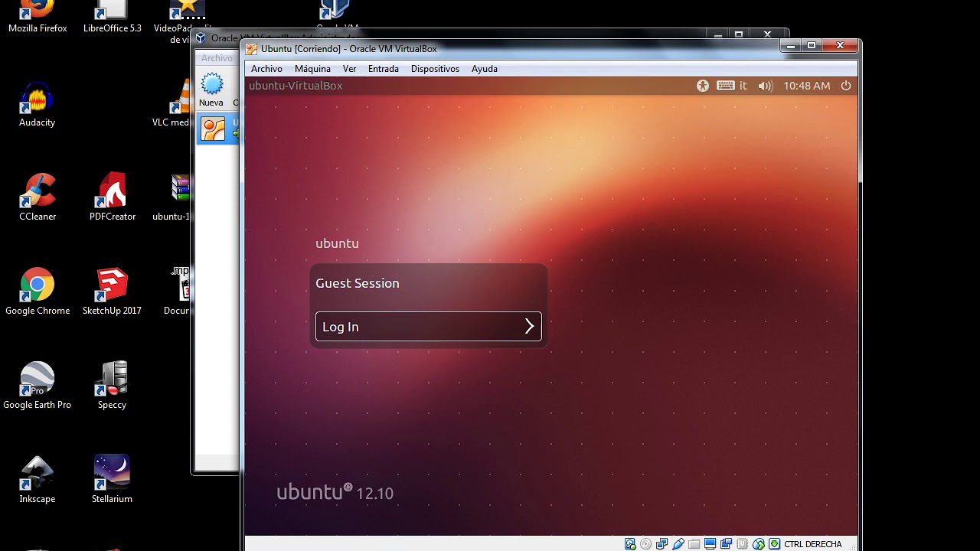Open Inkscape desktop shortcut
Image resolution: width=980 pixels, height=551 pixels.
click(x=37, y=481)
